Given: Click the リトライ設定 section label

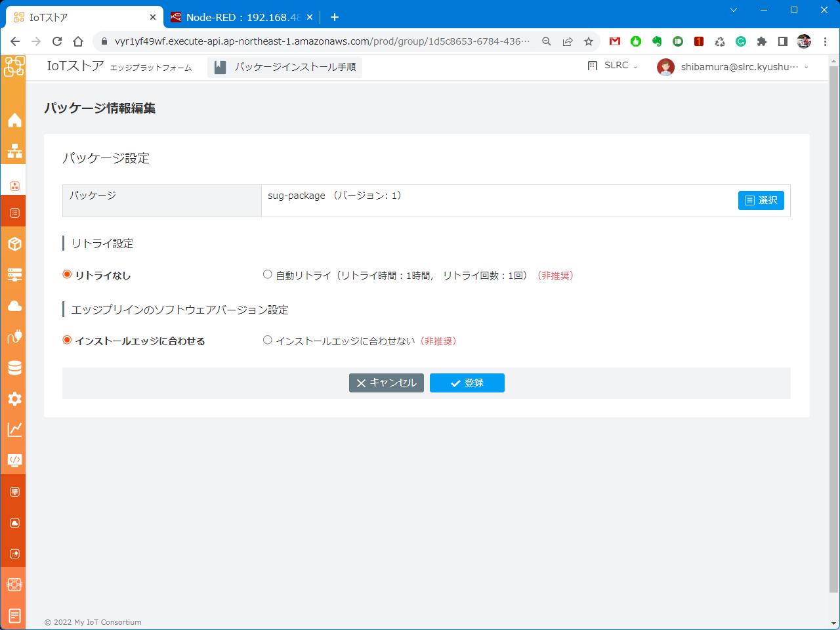Looking at the screenshot, I should (102, 243).
